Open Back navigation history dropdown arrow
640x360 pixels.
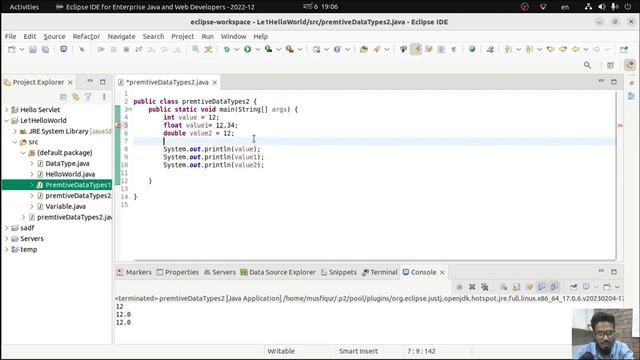click(x=586, y=49)
